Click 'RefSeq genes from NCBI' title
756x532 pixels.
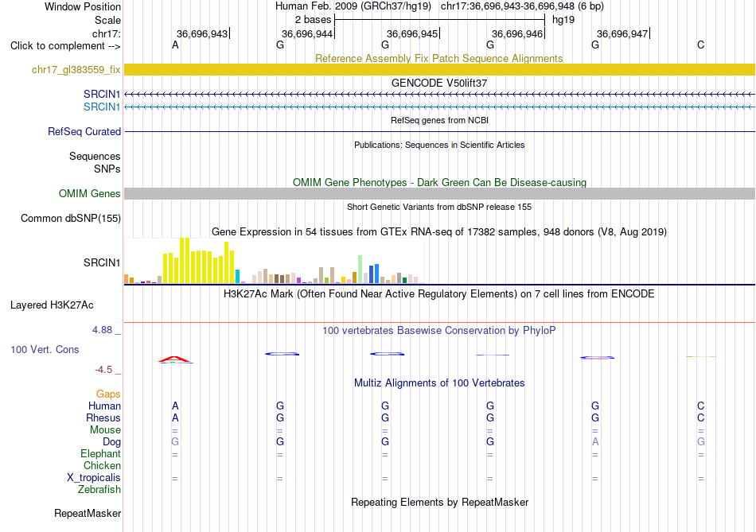click(439, 120)
